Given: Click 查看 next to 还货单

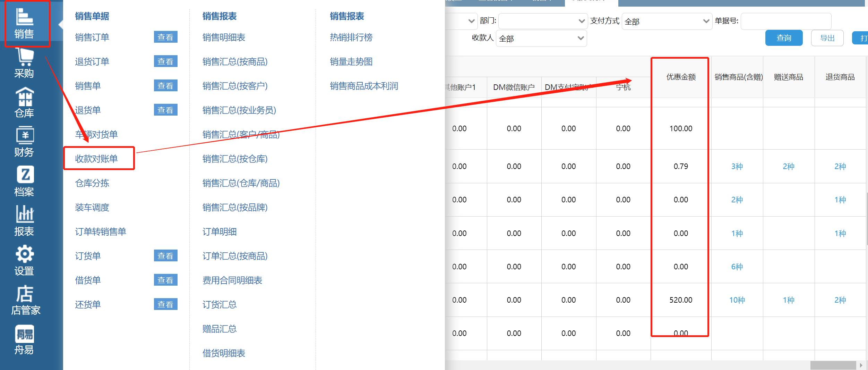Looking at the screenshot, I should [x=165, y=304].
